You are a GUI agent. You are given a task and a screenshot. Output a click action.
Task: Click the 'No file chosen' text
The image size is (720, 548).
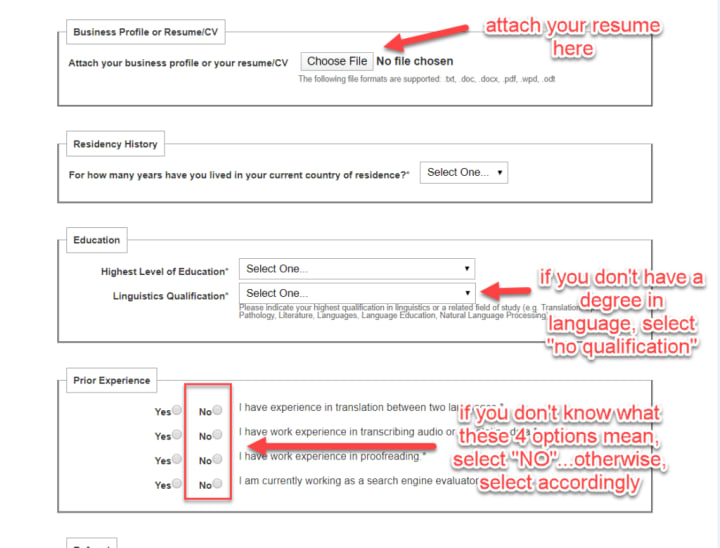[x=415, y=61]
